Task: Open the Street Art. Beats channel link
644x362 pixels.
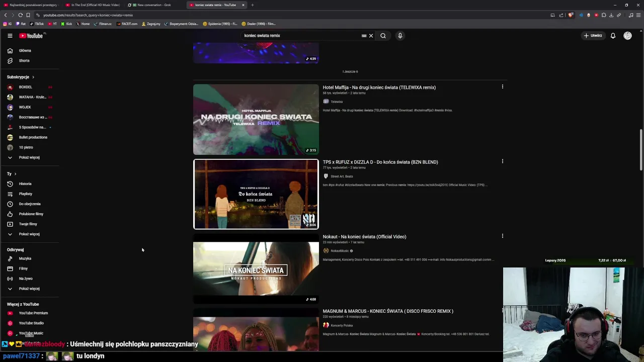Action: [x=342, y=176]
